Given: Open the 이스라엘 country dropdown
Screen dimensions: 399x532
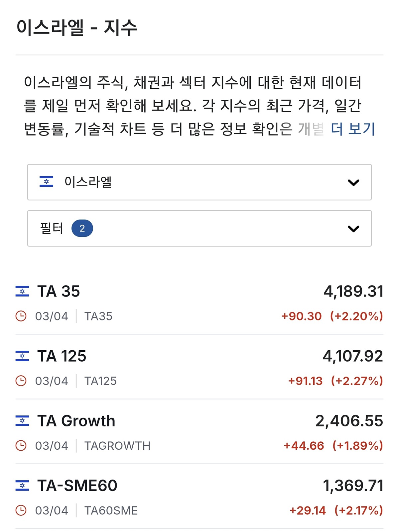Looking at the screenshot, I should coord(199,182).
